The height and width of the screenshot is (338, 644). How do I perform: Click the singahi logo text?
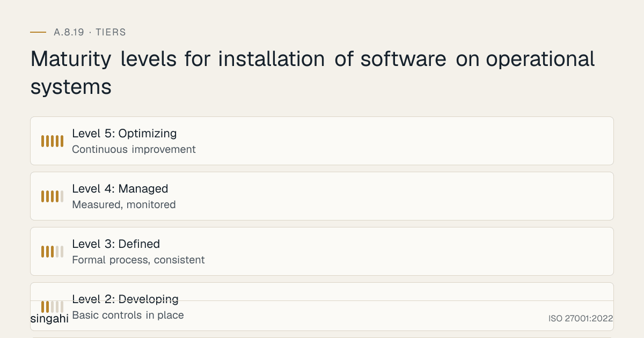[49, 318]
